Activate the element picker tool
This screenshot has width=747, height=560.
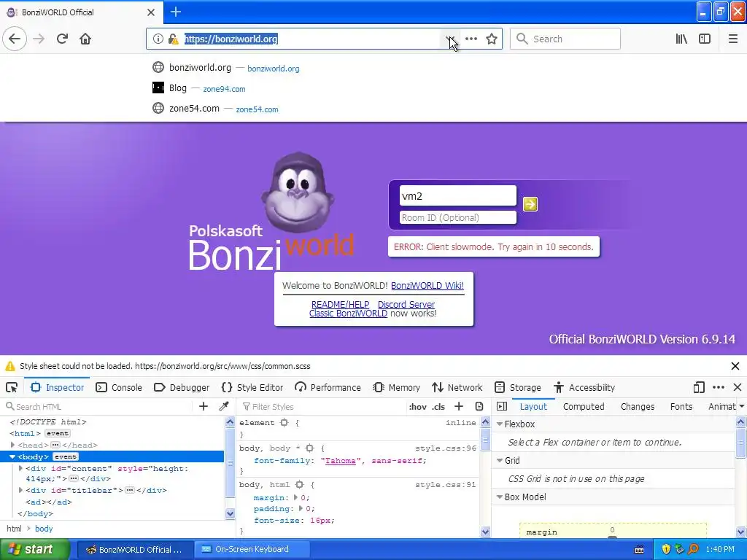pyautogui.click(x=12, y=388)
